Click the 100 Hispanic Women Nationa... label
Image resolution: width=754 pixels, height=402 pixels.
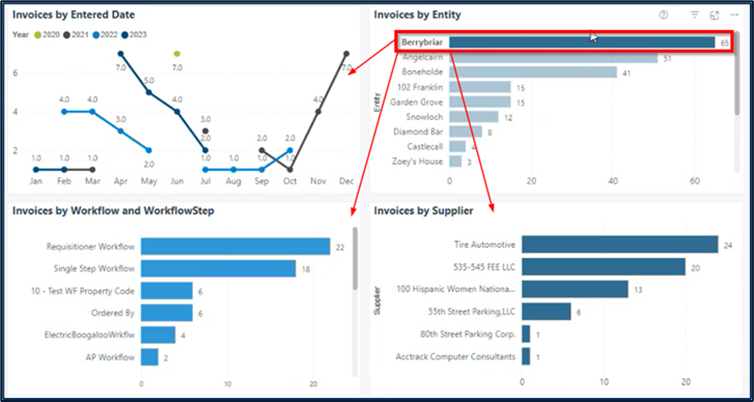pyautogui.click(x=455, y=289)
